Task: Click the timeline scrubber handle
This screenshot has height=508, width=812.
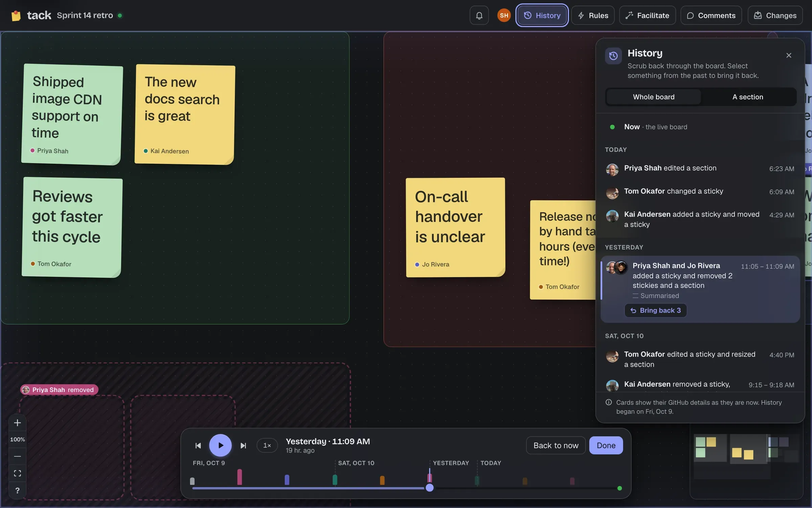Action: 430,488
